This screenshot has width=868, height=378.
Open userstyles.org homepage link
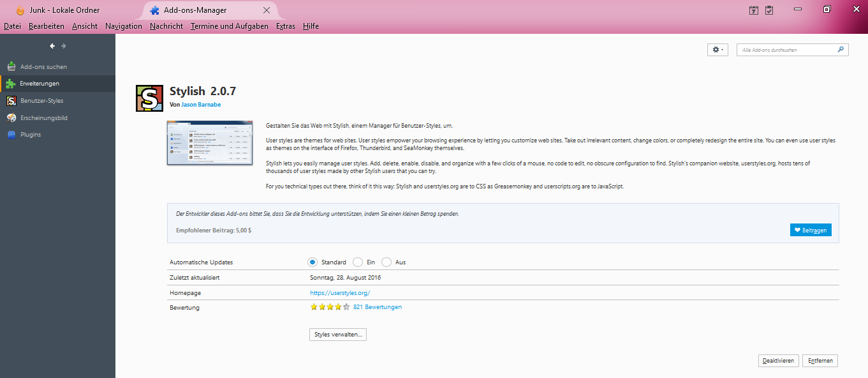point(340,293)
